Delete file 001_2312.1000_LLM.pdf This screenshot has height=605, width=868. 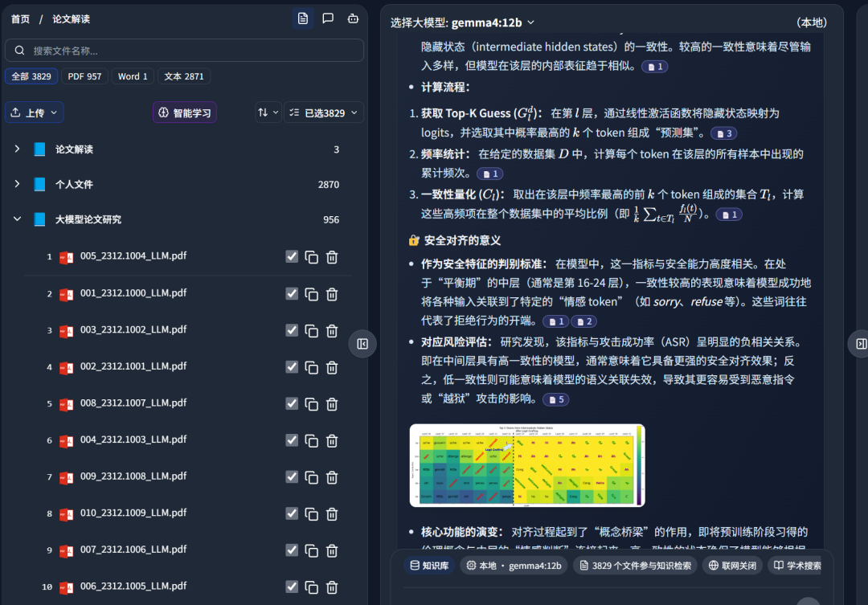coord(332,294)
